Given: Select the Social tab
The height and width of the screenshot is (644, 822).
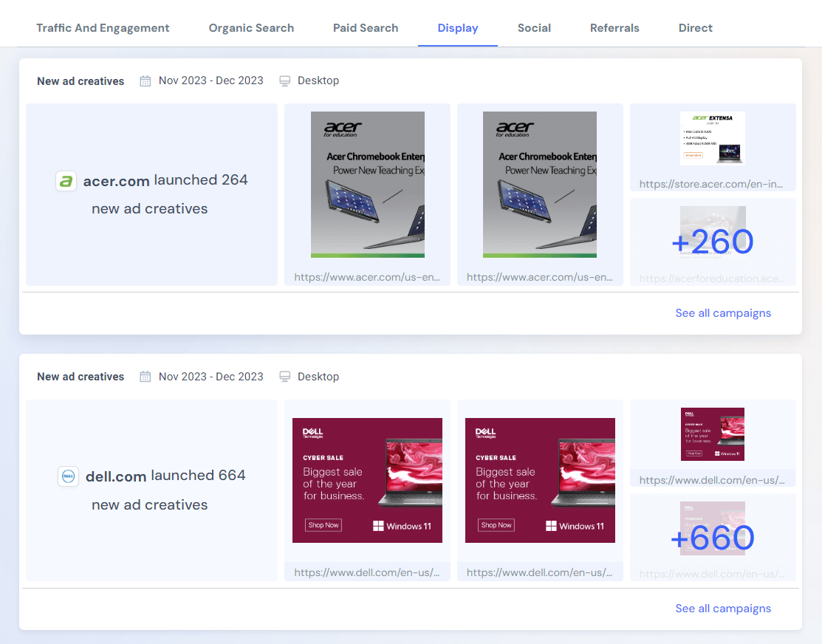Looking at the screenshot, I should coord(534,28).
